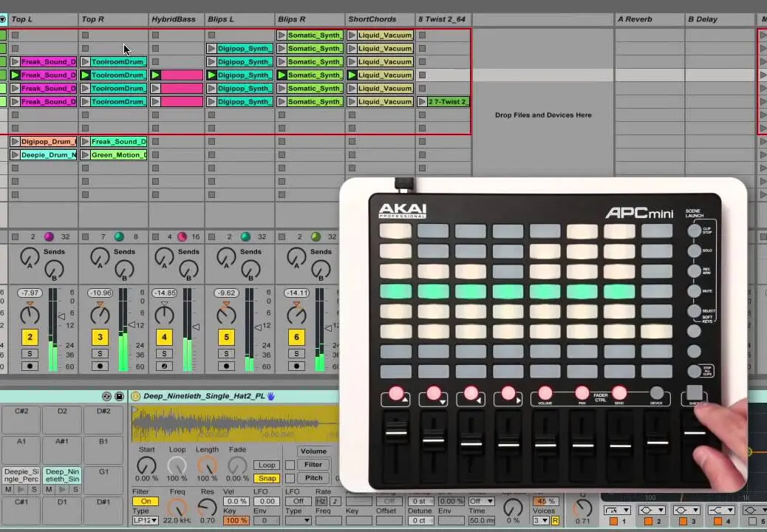This screenshot has height=532, width=767.
Task: Open EQ band 3 filter shape dropdown
Action: (686, 510)
